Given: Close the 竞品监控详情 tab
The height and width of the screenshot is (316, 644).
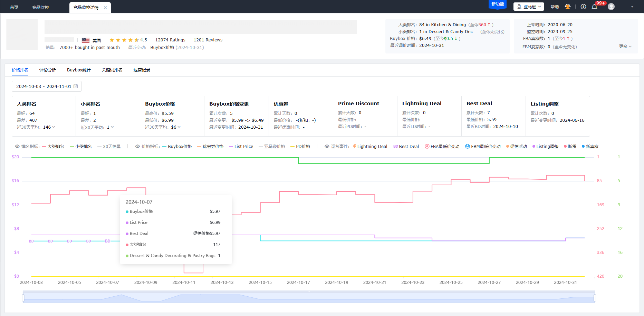Looking at the screenshot, I should point(105,8).
